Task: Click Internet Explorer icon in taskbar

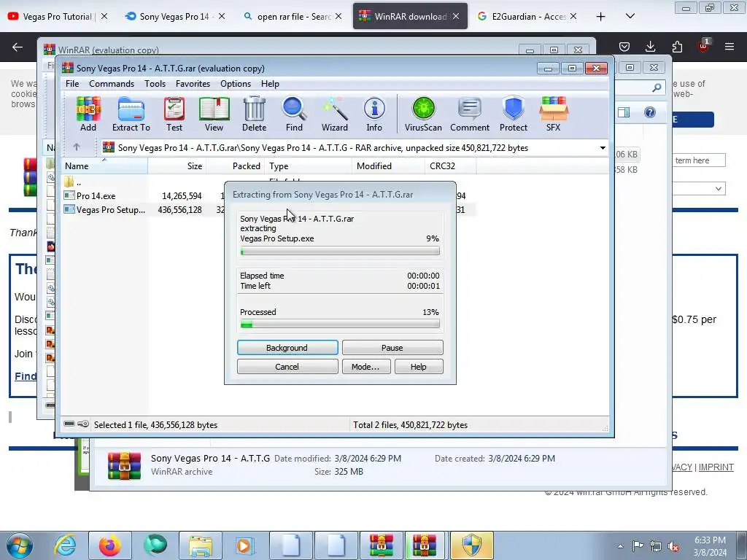Action: click(65, 545)
